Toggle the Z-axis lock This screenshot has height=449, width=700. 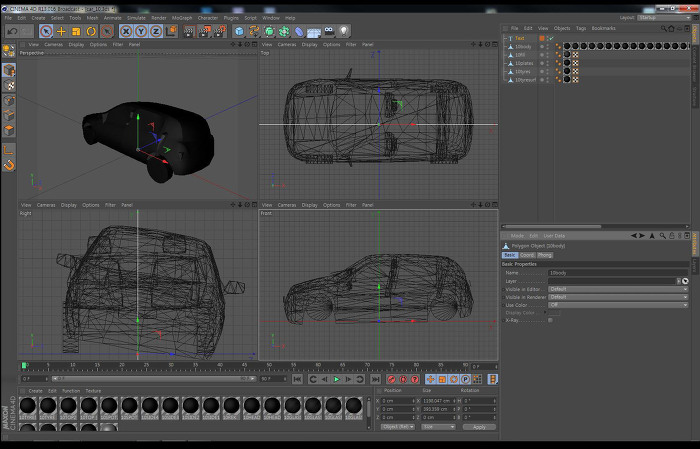click(x=156, y=31)
